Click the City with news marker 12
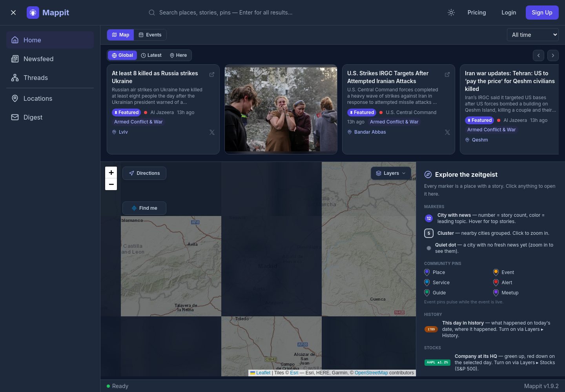The width and height of the screenshot is (565, 392). [x=429, y=218]
